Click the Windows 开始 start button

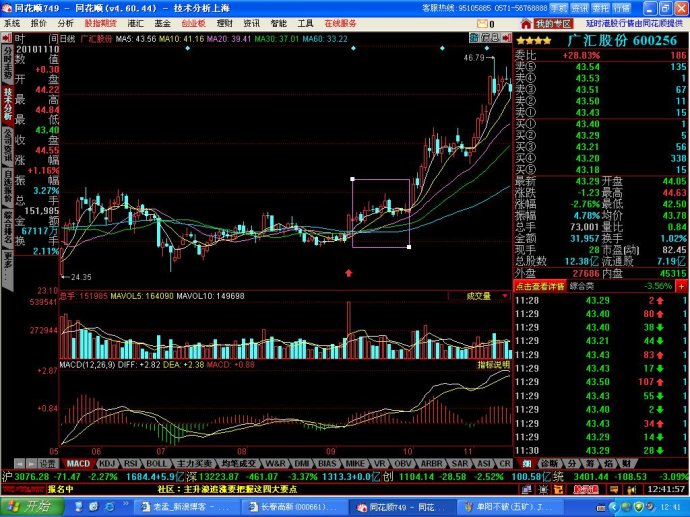coord(31,507)
